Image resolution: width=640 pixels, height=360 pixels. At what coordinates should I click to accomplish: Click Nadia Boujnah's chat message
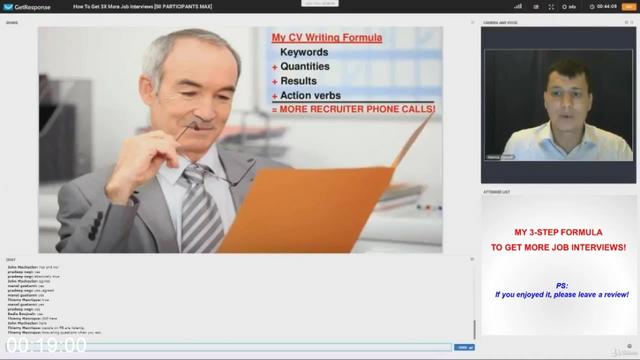click(x=25, y=314)
